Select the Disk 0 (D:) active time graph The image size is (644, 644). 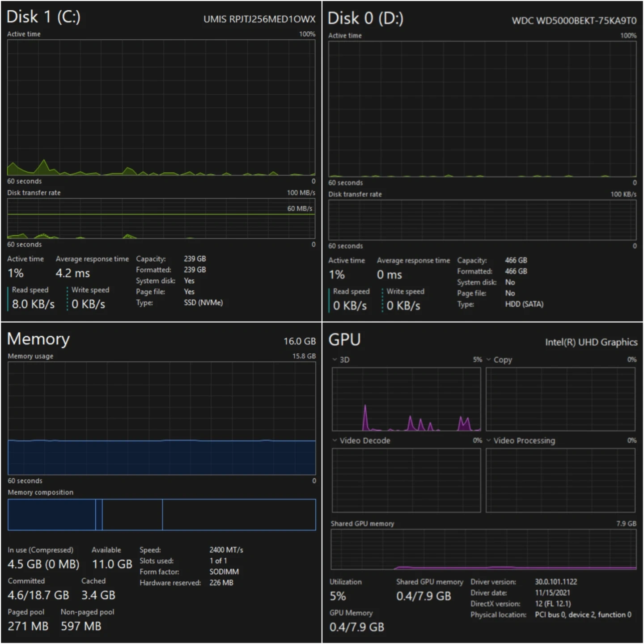(x=482, y=109)
